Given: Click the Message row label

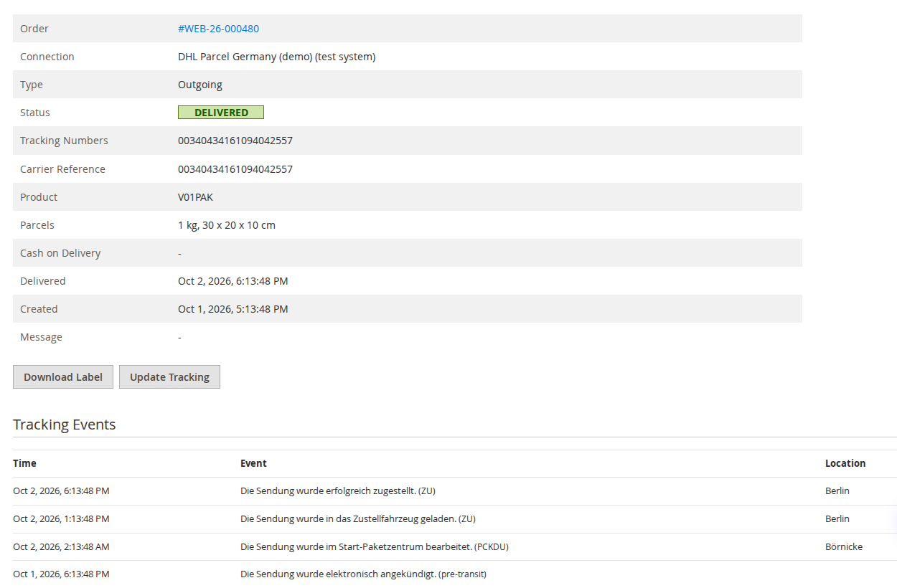Looking at the screenshot, I should click(x=41, y=337).
